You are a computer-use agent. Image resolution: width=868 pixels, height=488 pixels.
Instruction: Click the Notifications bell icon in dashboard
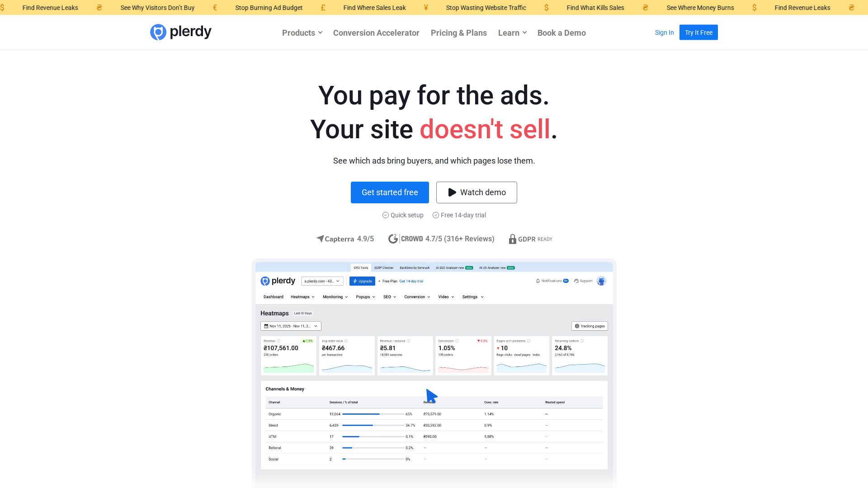click(x=538, y=281)
